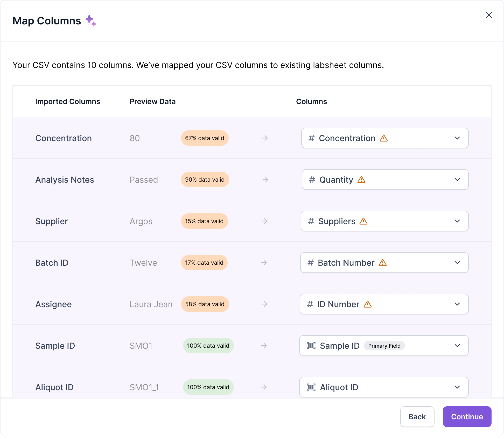Click the Primary Field tag
Screen dimensions: 504x439
point(384,346)
